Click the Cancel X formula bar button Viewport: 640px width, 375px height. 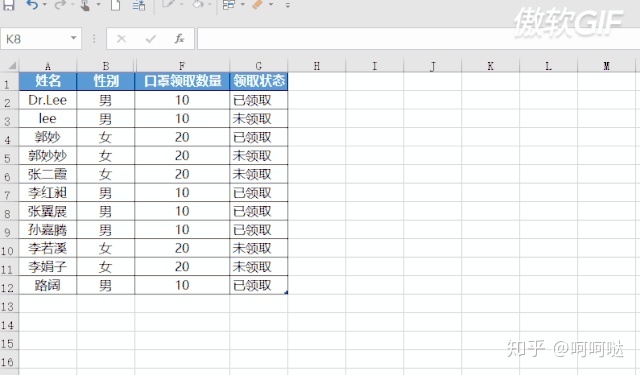121,39
